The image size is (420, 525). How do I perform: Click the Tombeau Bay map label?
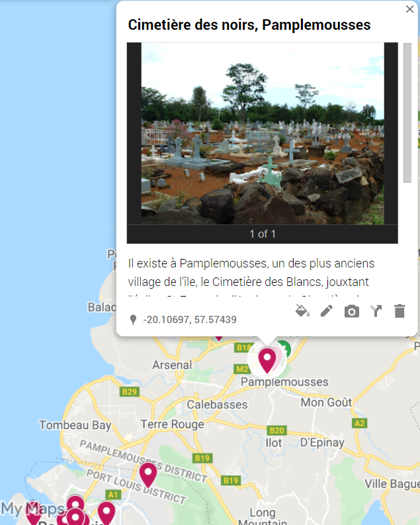[75, 425]
